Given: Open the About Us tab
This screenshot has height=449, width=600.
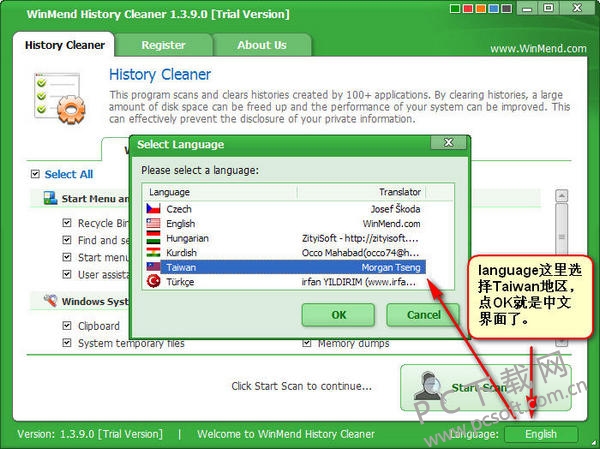Looking at the screenshot, I should 262,45.
